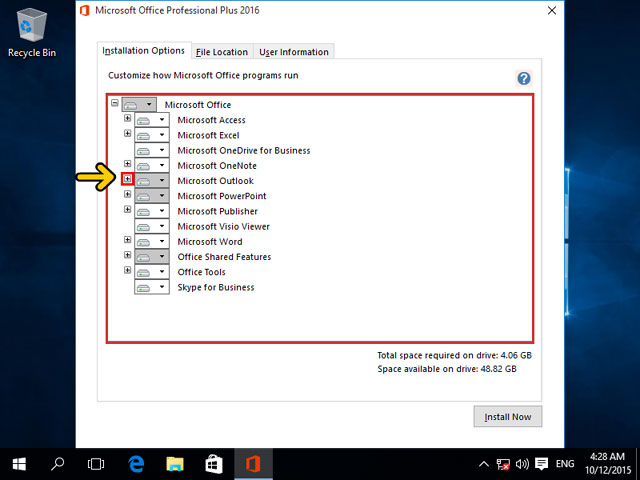
Task: Select Microsoft Office root label
Action: click(198, 104)
